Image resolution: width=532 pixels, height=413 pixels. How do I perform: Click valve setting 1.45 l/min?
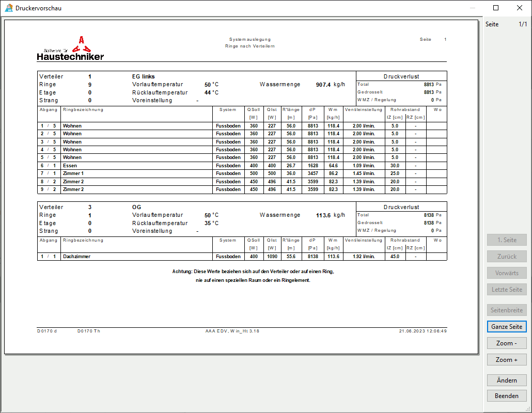click(x=364, y=173)
